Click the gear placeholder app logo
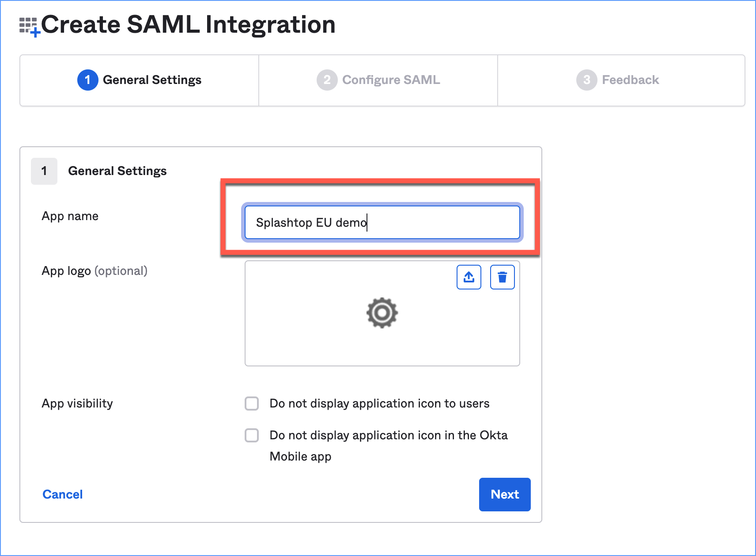 pyautogui.click(x=382, y=313)
